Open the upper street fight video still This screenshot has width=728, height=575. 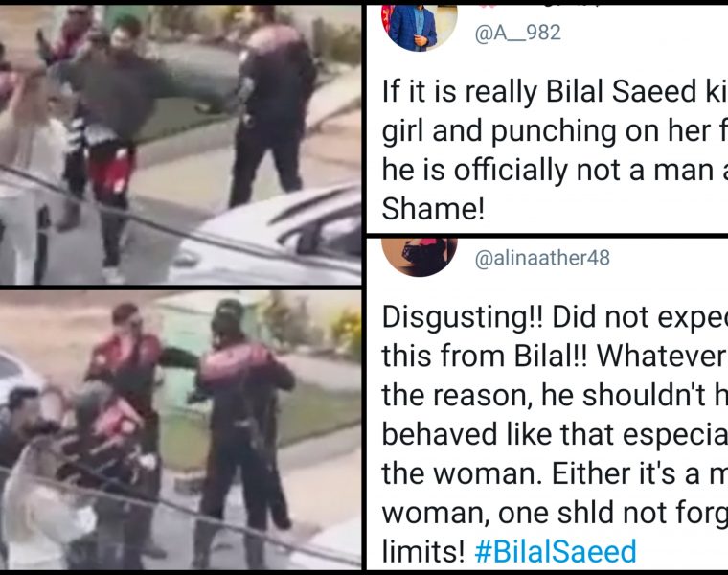[181, 145]
